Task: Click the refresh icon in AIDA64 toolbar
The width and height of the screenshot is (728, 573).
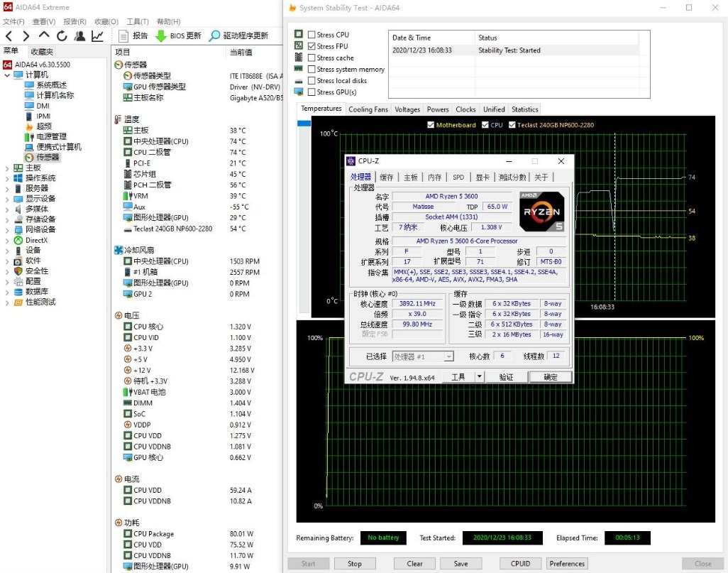Action: click(62, 36)
